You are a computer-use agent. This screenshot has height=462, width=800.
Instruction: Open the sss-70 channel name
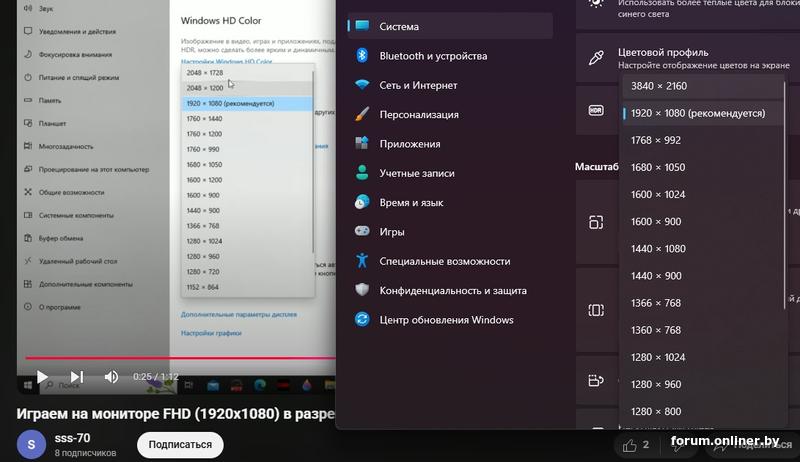pyautogui.click(x=72, y=438)
